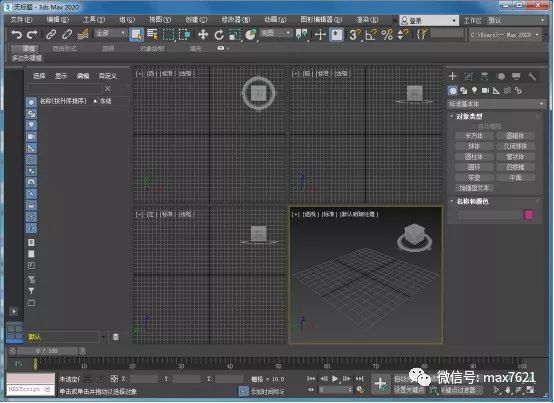Switch to the Motion command panel tab
The width and height of the screenshot is (554, 403).
click(x=500, y=76)
